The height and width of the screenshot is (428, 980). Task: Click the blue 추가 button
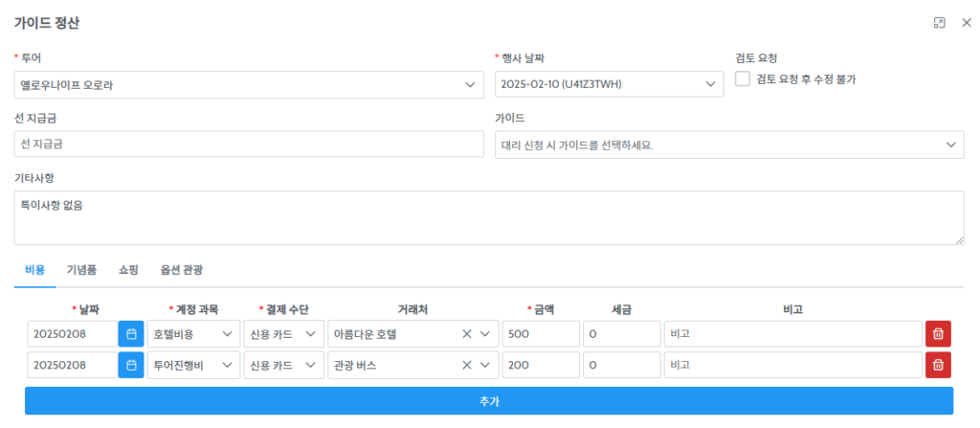click(489, 401)
